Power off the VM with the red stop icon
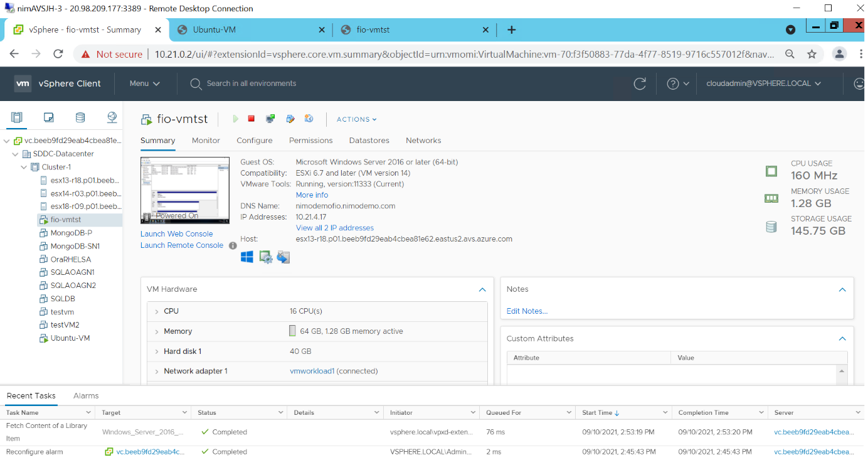 pos(251,119)
